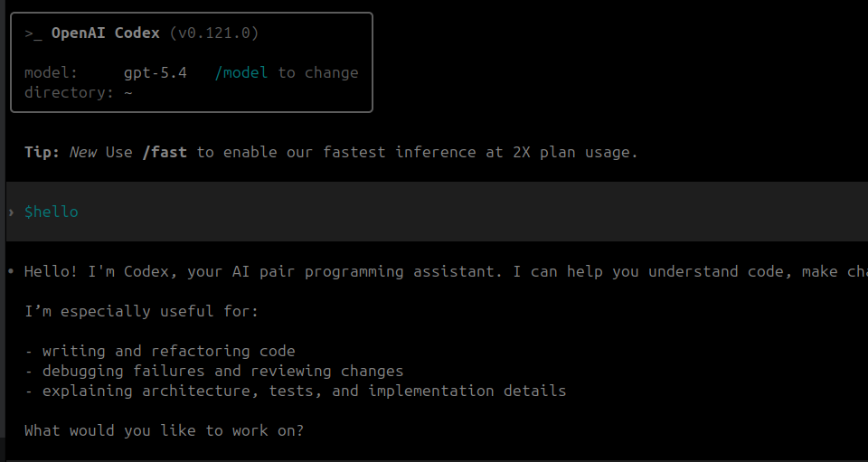The height and width of the screenshot is (462, 868).
Task: Click the OpenAI Codex title text
Action: tap(105, 33)
